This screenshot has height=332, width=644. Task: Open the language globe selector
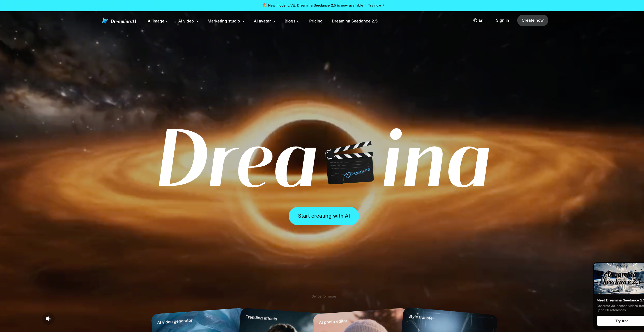478,20
